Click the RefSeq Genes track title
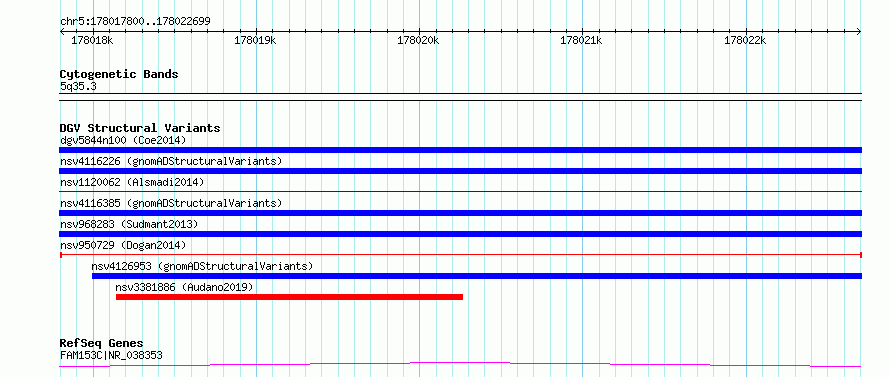890x377 pixels. tap(101, 344)
